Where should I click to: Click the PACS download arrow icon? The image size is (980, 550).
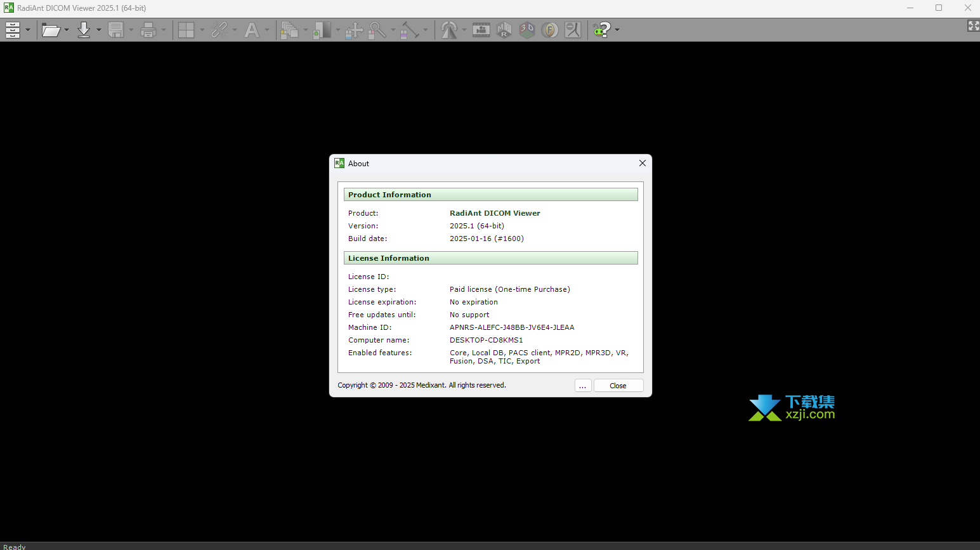pos(84,30)
